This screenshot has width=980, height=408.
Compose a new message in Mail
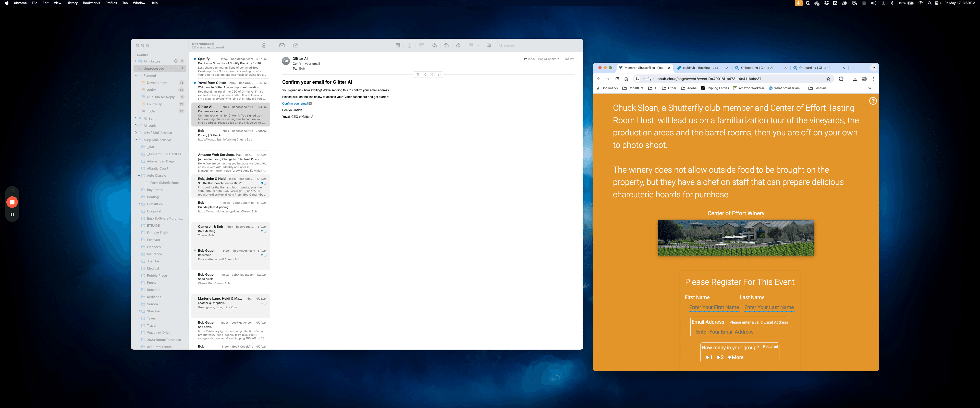[x=296, y=45]
